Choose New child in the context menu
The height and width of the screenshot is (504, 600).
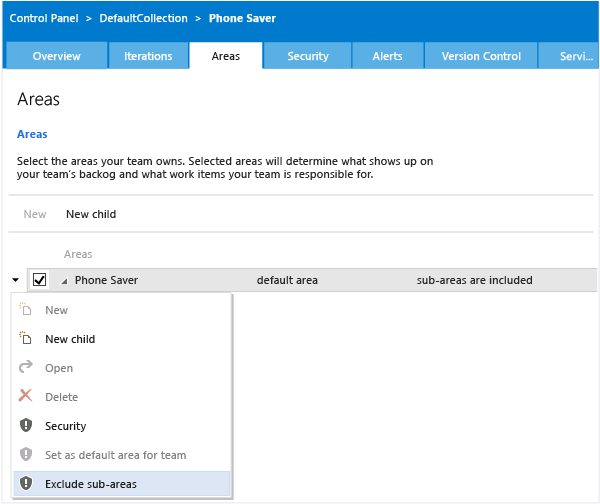point(122,339)
